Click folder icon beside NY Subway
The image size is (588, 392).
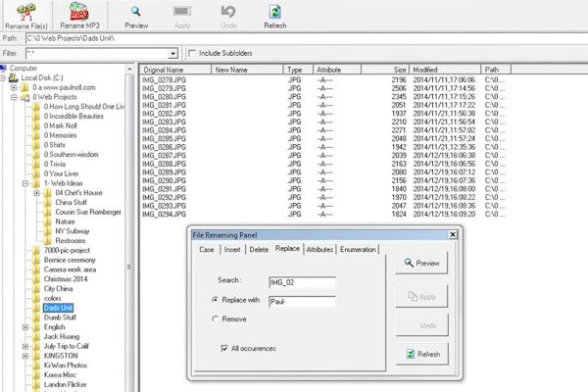click(48, 231)
